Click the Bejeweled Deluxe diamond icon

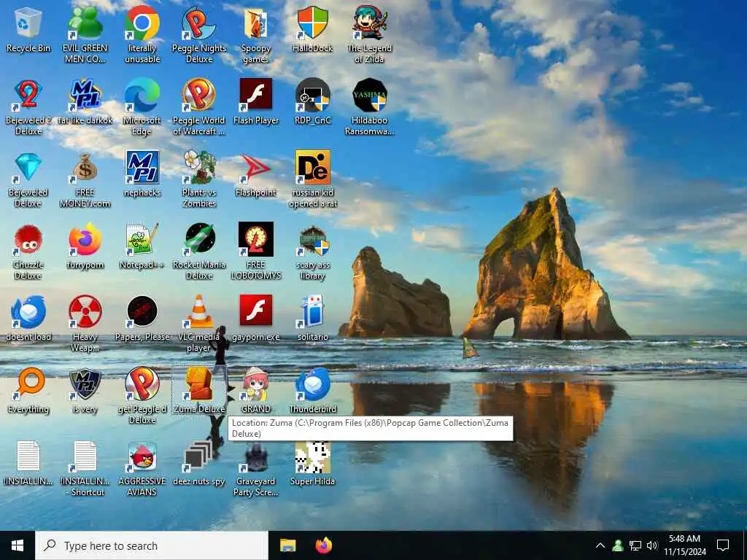tap(28, 179)
